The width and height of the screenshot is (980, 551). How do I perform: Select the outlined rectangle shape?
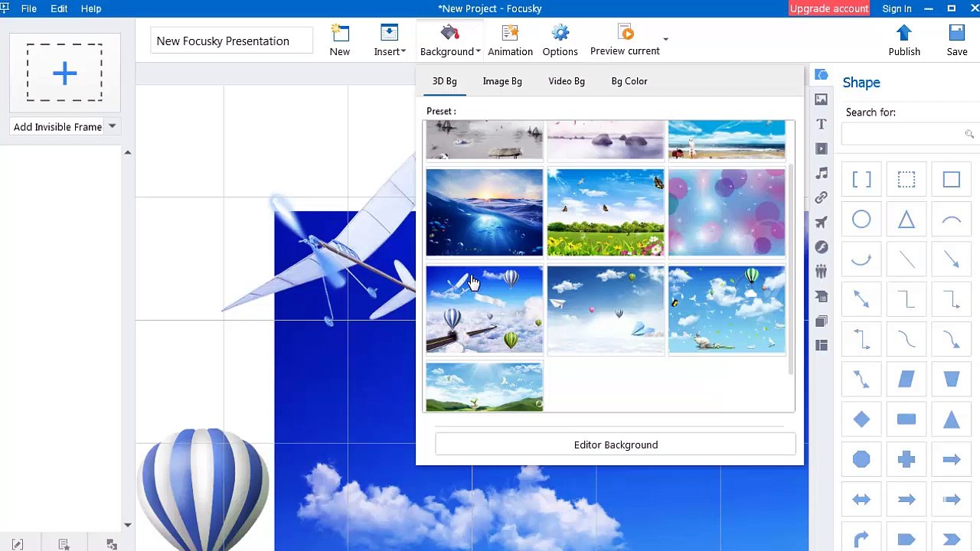(952, 180)
